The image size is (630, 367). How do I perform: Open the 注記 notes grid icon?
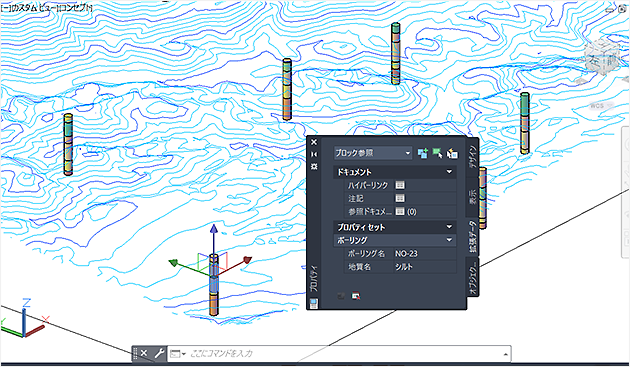400,198
